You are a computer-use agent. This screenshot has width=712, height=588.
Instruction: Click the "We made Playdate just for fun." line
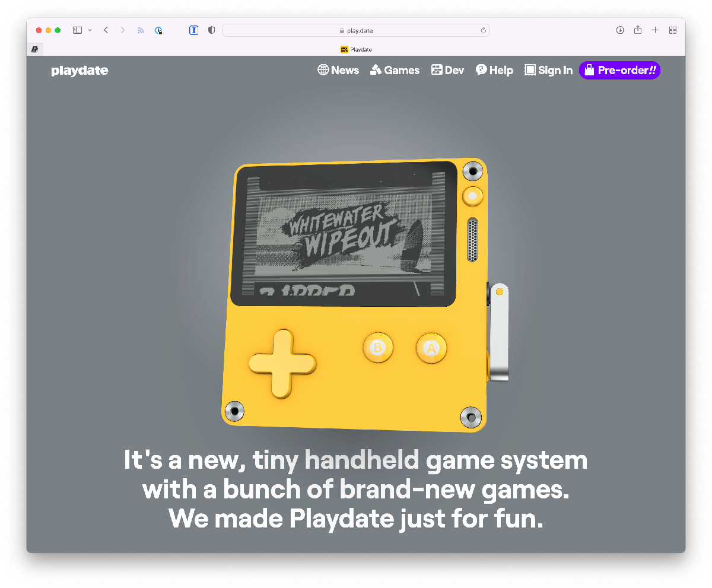click(356, 519)
